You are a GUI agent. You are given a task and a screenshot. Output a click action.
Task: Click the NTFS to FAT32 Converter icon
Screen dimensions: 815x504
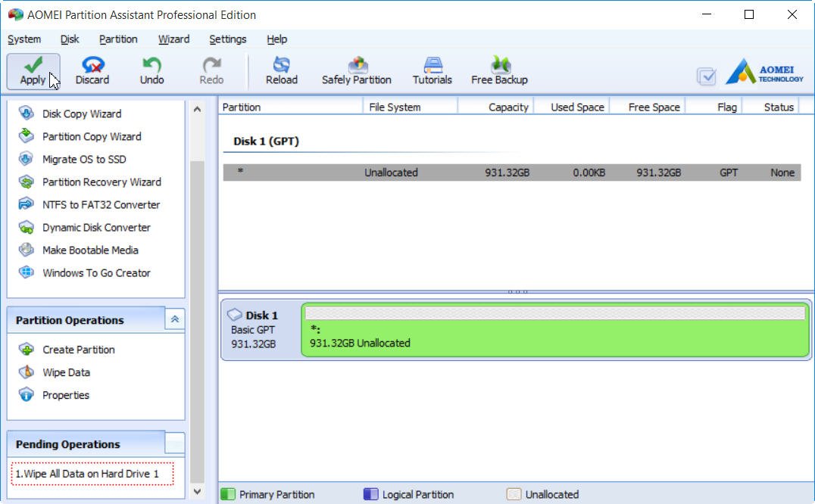point(26,204)
